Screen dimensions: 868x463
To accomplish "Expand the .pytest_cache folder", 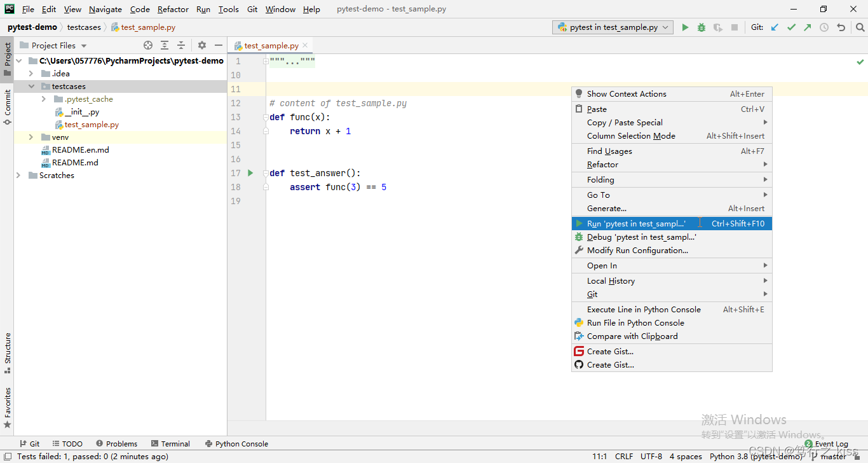I will click(x=44, y=99).
